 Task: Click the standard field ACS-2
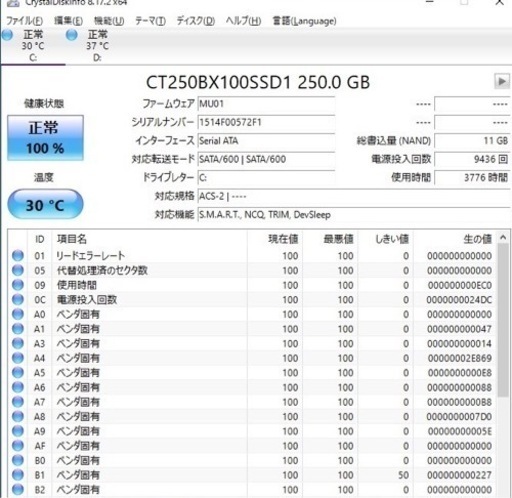click(x=354, y=196)
